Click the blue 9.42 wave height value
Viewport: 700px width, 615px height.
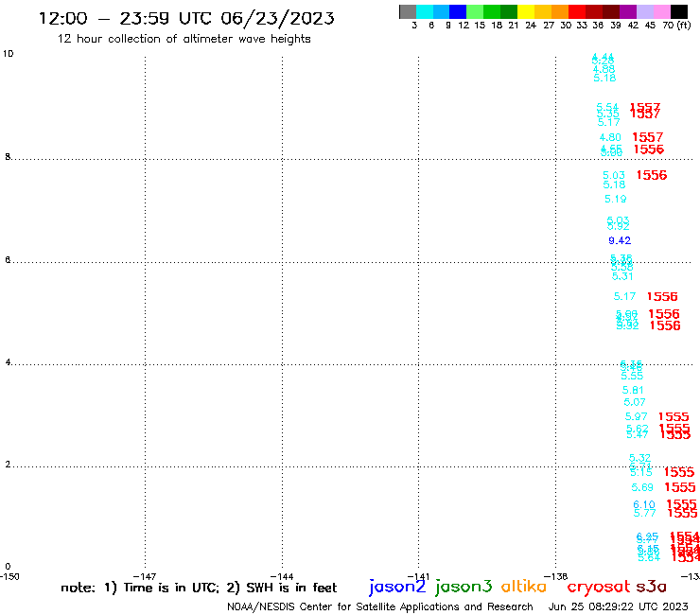point(620,240)
